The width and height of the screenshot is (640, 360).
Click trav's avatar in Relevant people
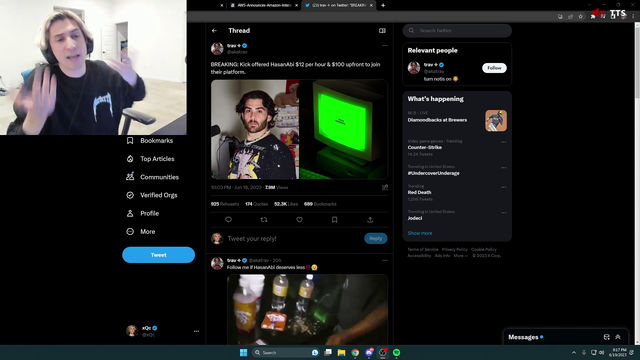click(414, 68)
